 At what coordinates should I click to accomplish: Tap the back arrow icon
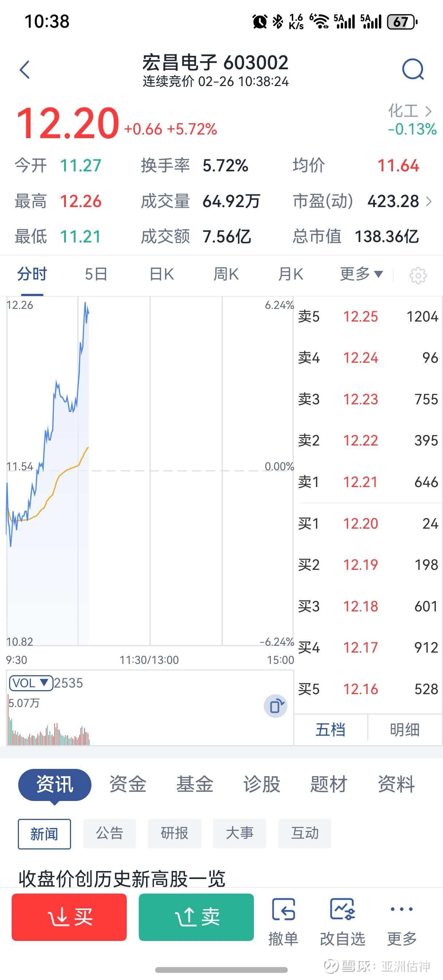click(x=25, y=70)
